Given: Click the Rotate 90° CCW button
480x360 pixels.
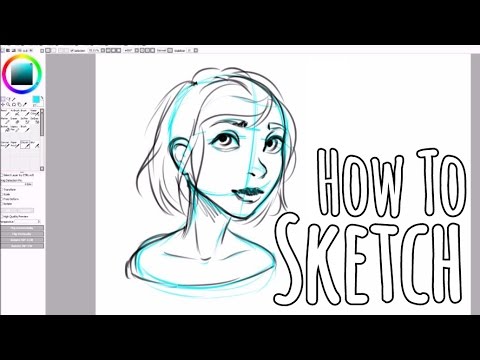Looking at the screenshot, I should (x=22, y=240).
